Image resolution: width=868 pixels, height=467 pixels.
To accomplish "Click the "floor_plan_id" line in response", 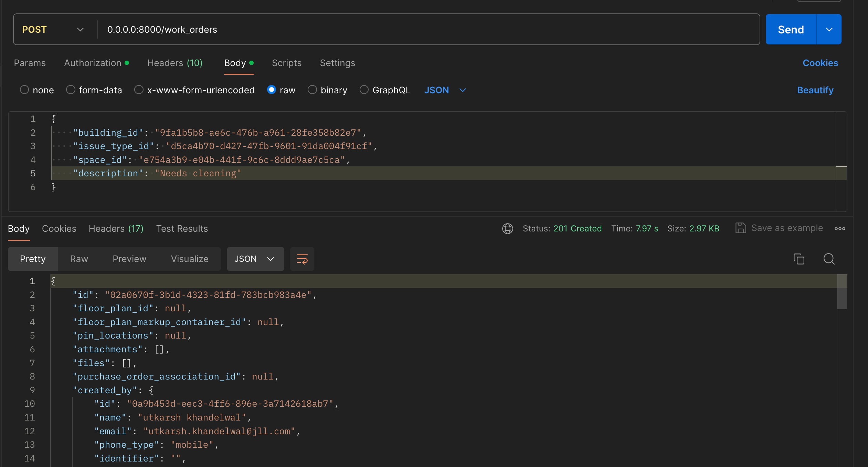I will pyautogui.click(x=131, y=309).
